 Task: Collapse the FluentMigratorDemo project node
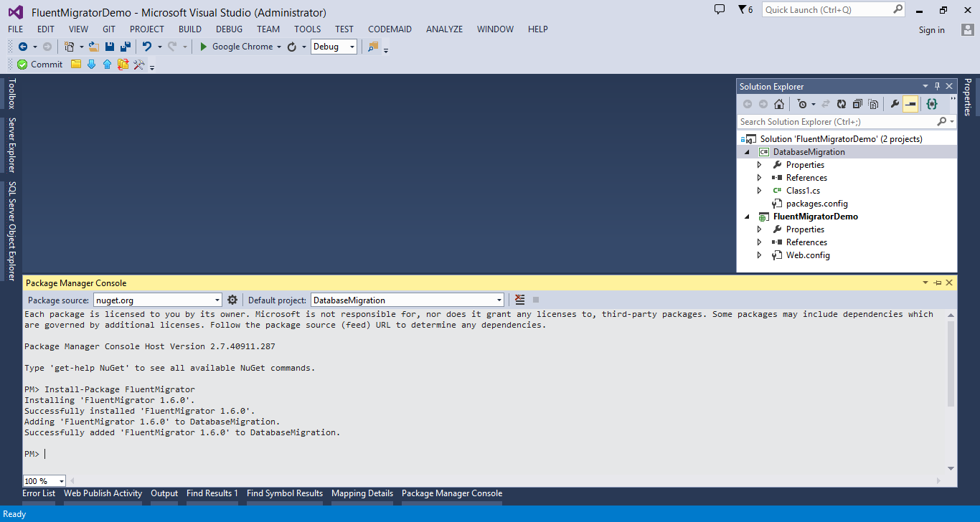[x=747, y=217]
